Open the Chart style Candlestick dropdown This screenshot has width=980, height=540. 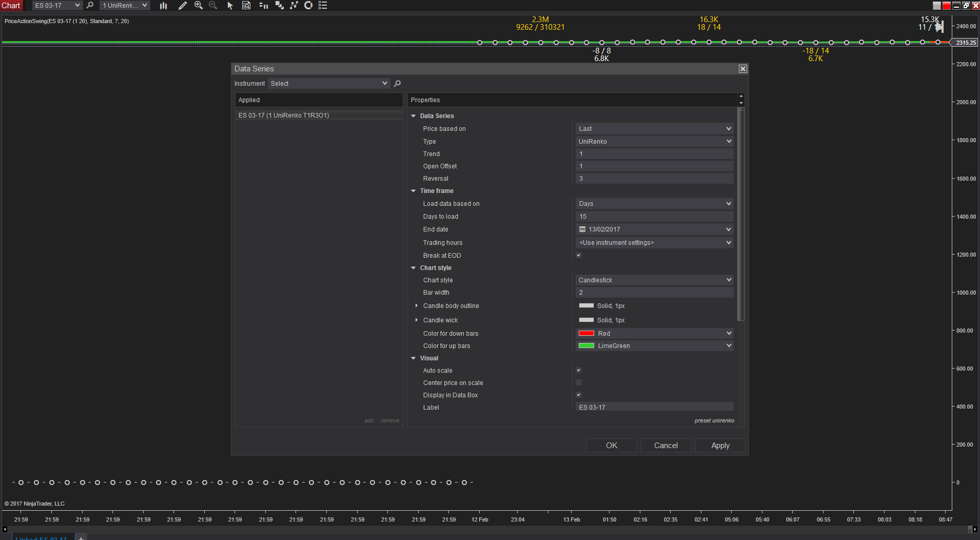click(654, 280)
